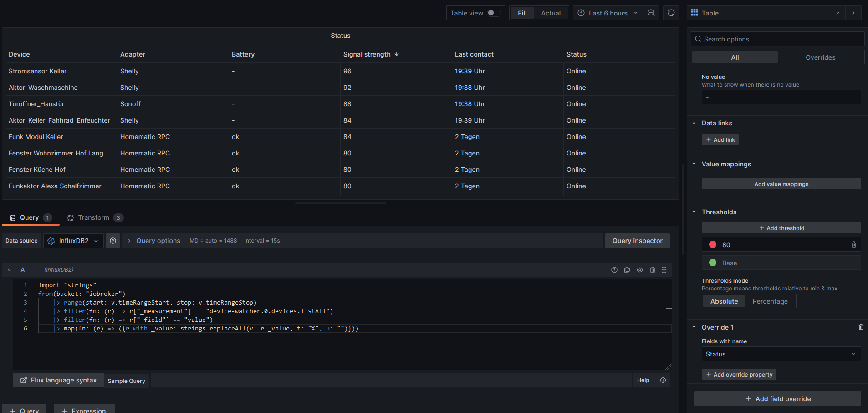Click the clock icon in time picker
This screenshot has width=868, height=413.
pos(581,13)
